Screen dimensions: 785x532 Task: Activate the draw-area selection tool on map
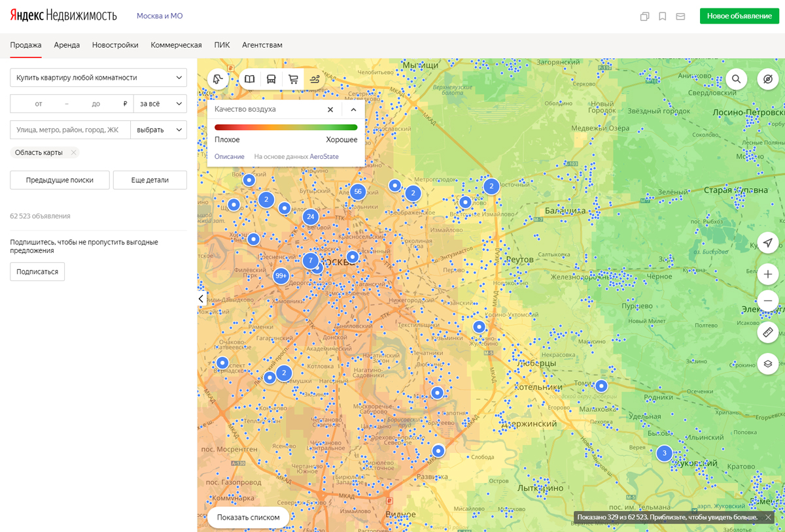[x=218, y=79]
